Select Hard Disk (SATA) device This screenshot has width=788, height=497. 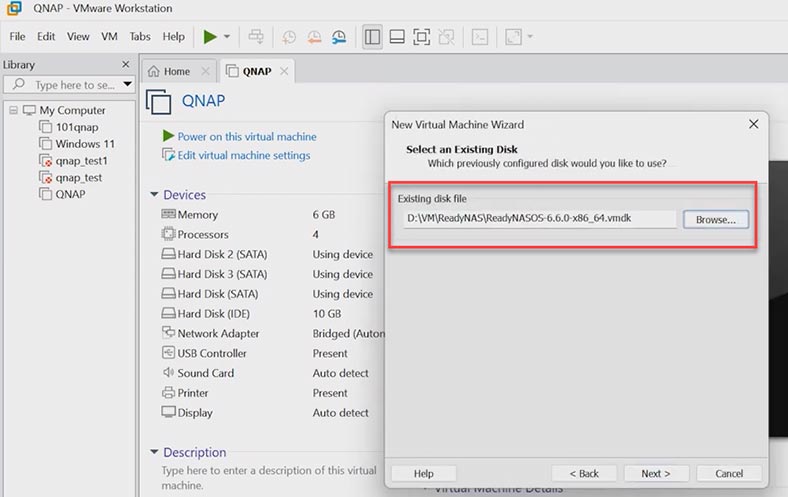(218, 294)
